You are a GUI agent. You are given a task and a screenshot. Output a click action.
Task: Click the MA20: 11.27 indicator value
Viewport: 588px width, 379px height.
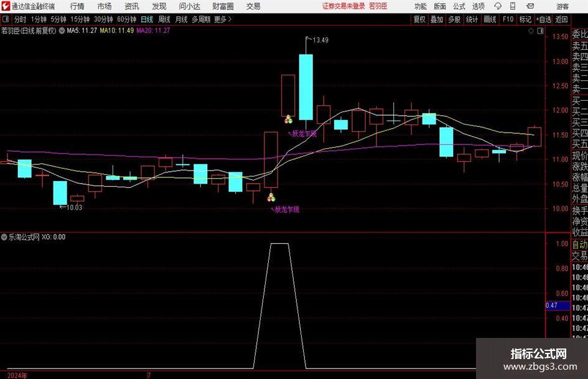coord(153,30)
